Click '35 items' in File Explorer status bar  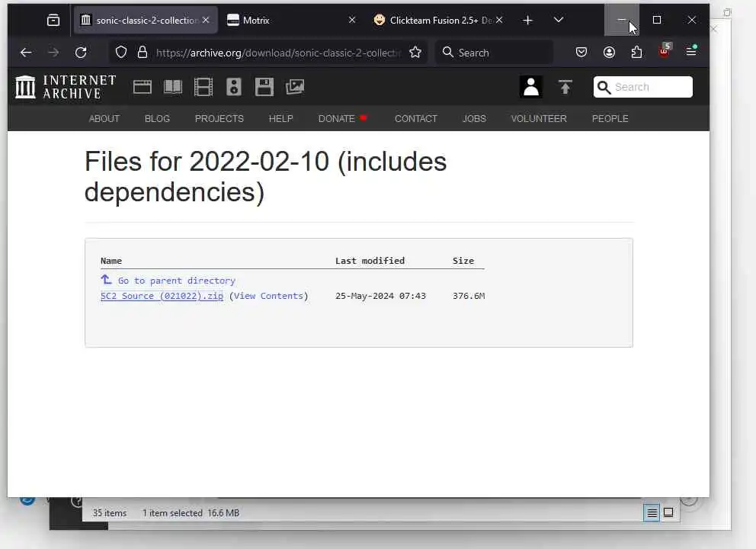(110, 513)
